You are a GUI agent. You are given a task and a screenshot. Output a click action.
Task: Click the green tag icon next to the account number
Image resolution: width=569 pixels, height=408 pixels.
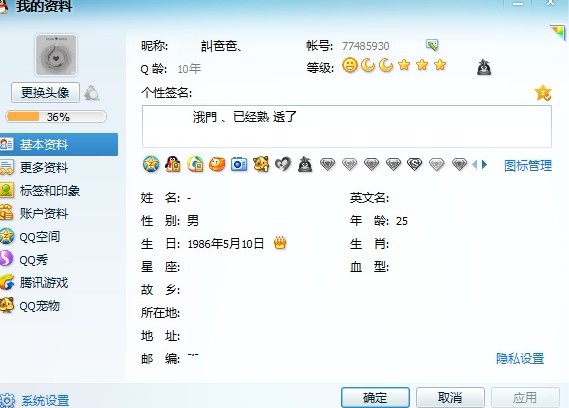click(x=432, y=45)
